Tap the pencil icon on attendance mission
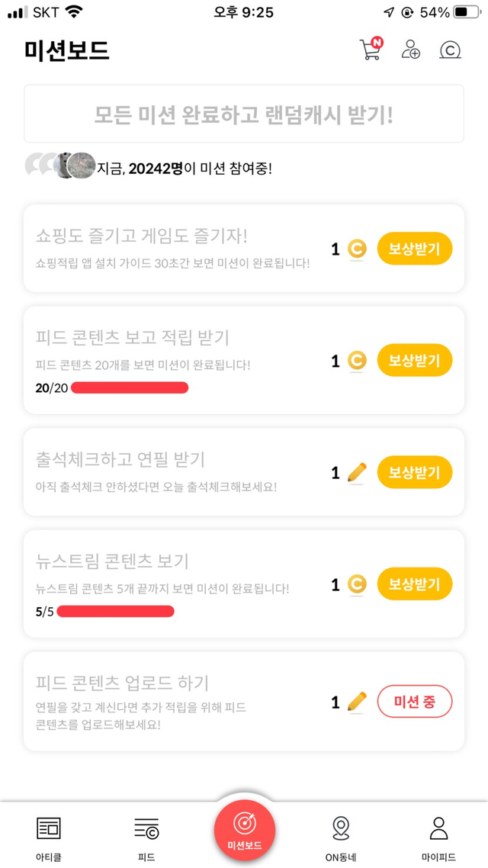The image size is (488, 868). pyautogui.click(x=357, y=473)
